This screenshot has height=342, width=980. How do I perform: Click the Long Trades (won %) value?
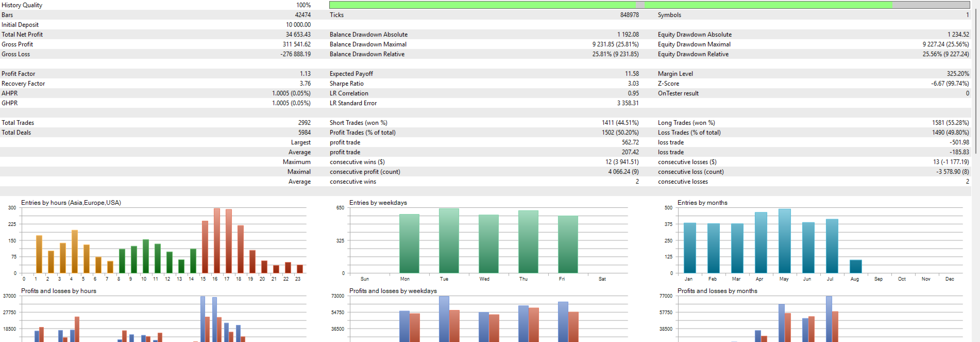point(951,123)
